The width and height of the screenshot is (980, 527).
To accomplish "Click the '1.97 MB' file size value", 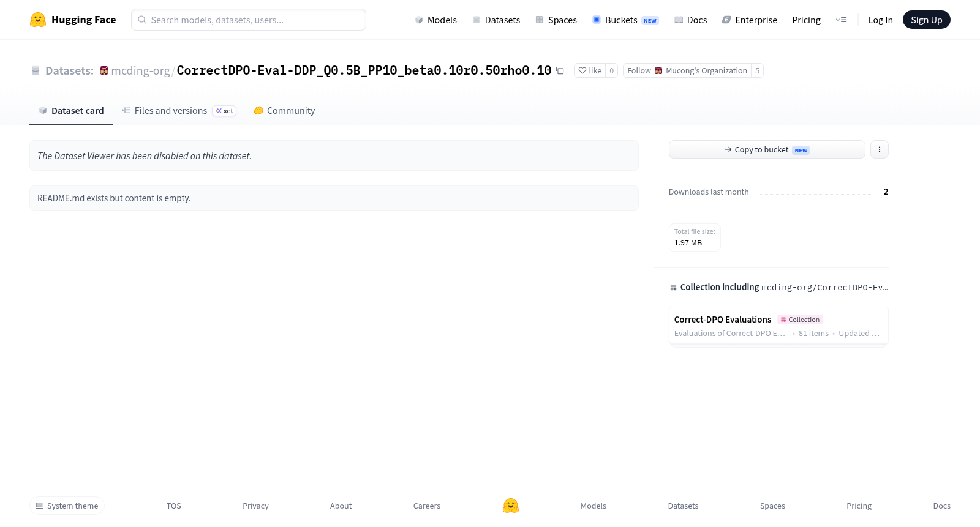I will pyautogui.click(x=688, y=243).
